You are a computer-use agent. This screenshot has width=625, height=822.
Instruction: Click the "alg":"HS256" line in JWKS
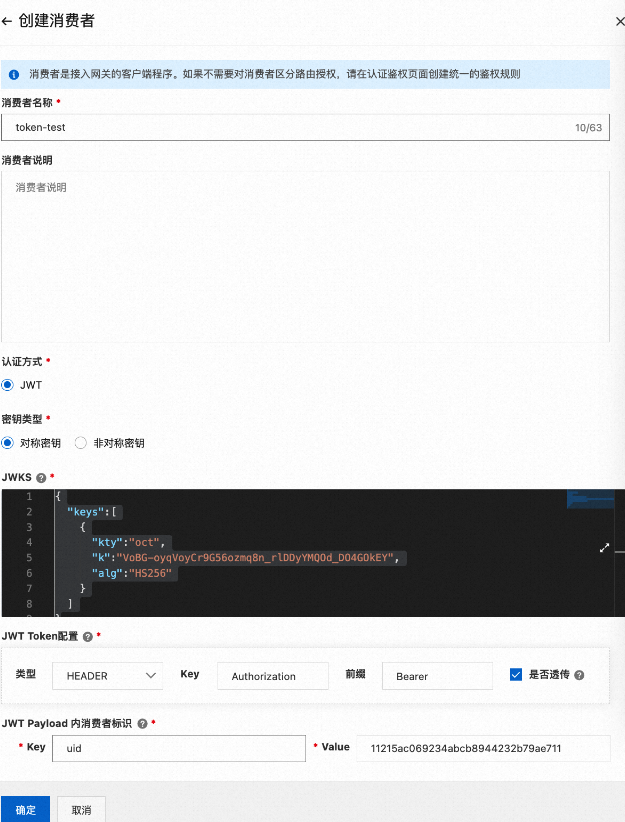click(x=132, y=574)
